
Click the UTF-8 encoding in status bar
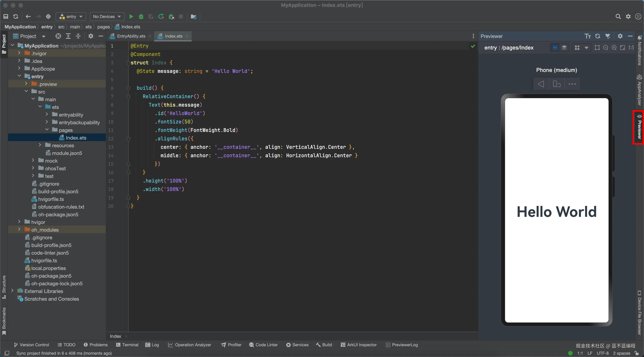point(602,353)
